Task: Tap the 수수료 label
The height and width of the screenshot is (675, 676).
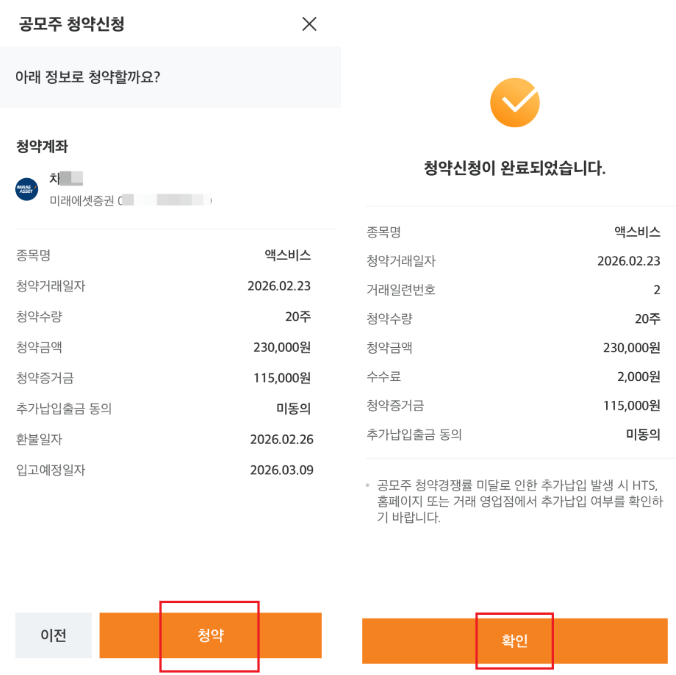Action: click(x=384, y=376)
